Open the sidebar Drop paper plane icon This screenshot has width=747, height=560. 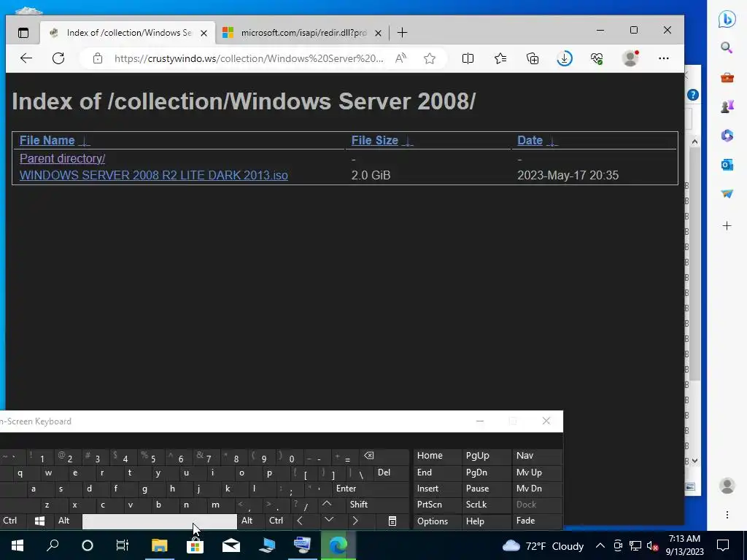tap(727, 194)
